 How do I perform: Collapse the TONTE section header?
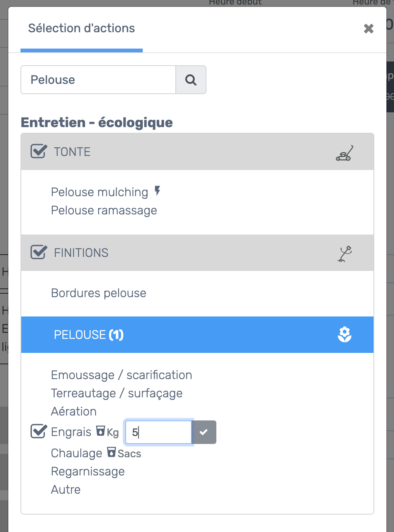pyautogui.click(x=197, y=152)
